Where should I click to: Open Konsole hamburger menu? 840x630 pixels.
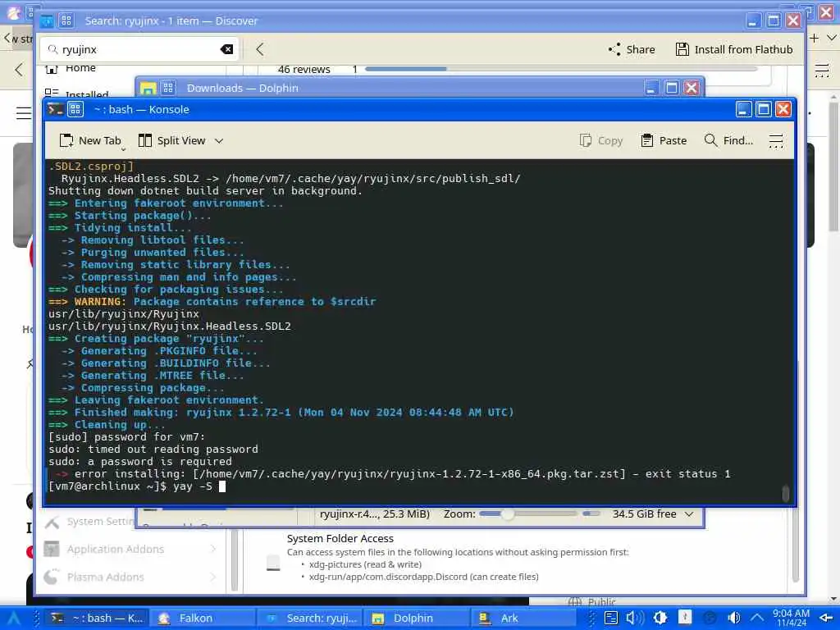pyautogui.click(x=776, y=141)
